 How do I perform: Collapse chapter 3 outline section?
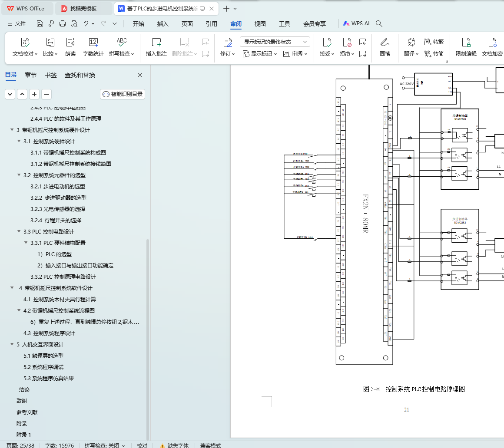pyautogui.click(x=12, y=130)
